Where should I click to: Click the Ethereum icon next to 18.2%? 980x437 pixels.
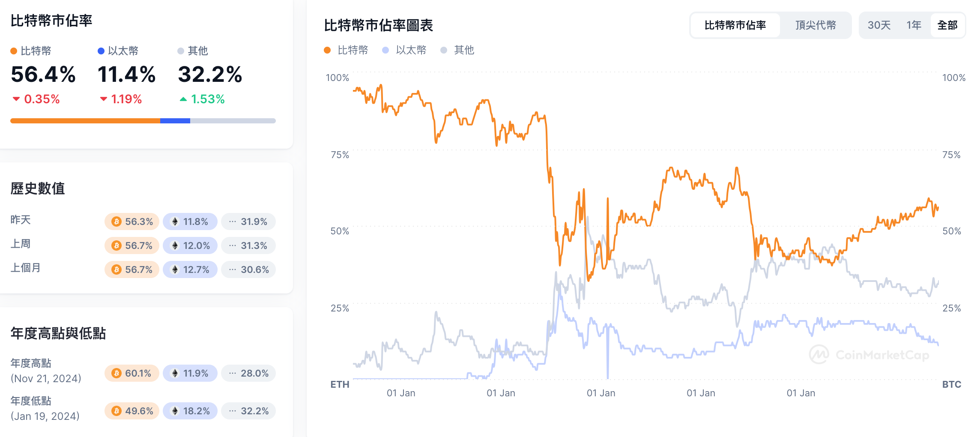(176, 411)
